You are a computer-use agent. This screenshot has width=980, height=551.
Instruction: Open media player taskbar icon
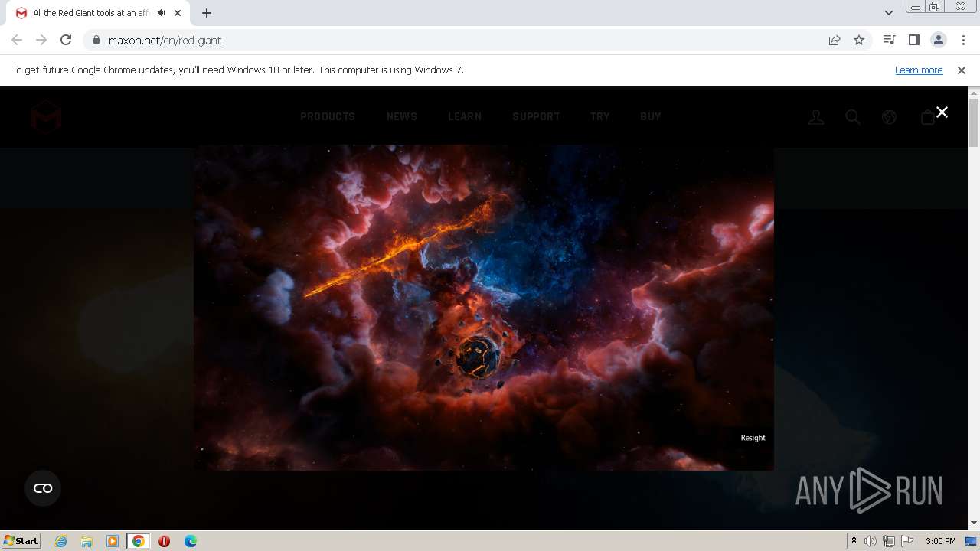pos(113,541)
